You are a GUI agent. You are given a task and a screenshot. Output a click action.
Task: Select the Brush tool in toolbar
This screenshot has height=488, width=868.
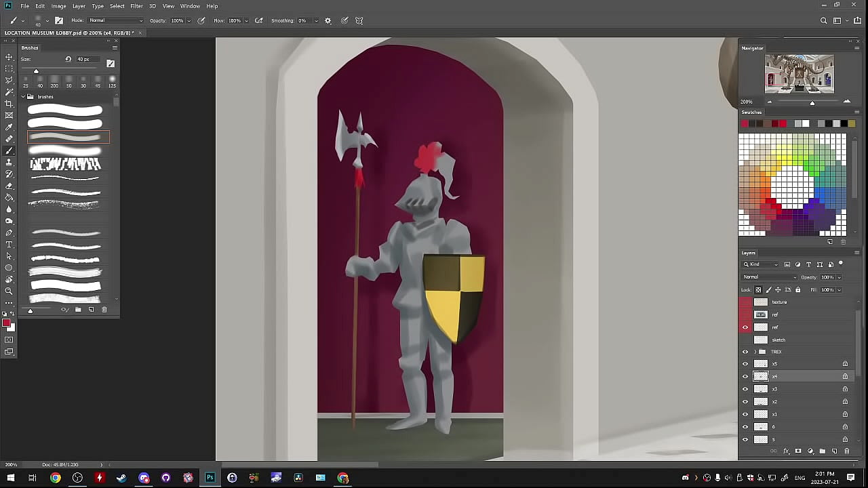(x=9, y=150)
